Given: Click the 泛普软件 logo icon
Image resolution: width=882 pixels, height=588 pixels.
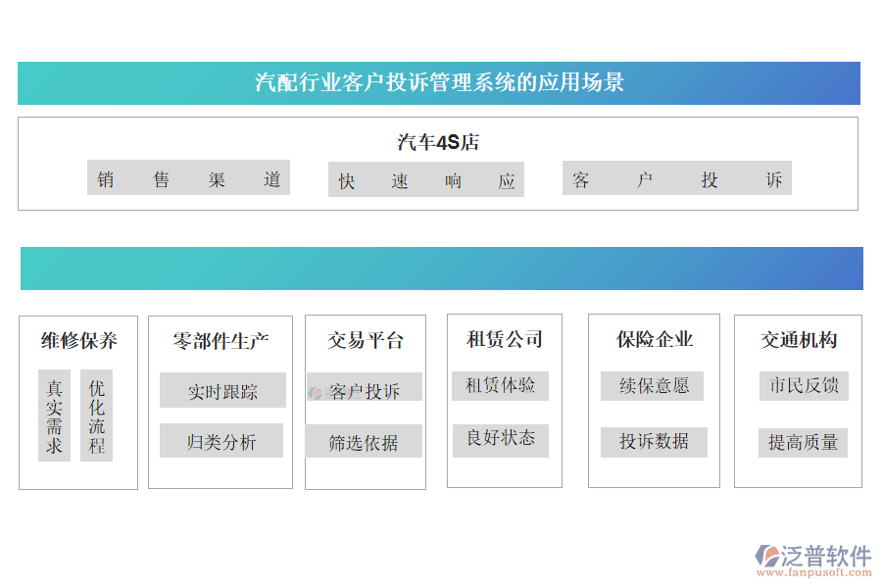Looking at the screenshot, I should point(765,557).
